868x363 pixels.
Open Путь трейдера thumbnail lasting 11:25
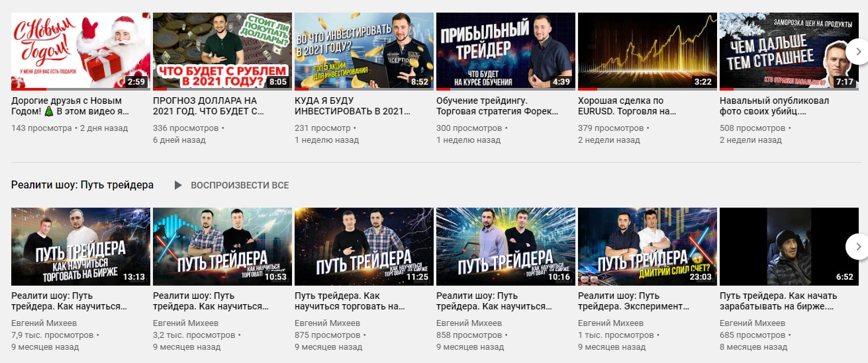pyautogui.click(x=364, y=246)
